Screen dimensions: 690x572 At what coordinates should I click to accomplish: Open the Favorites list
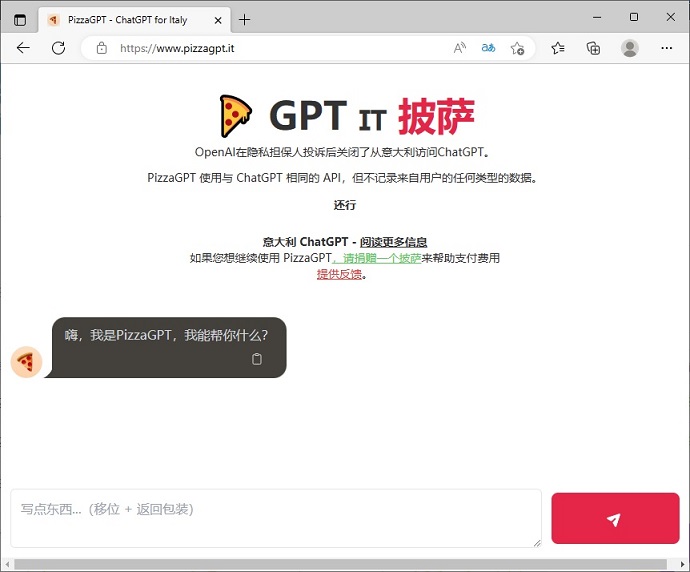558,48
